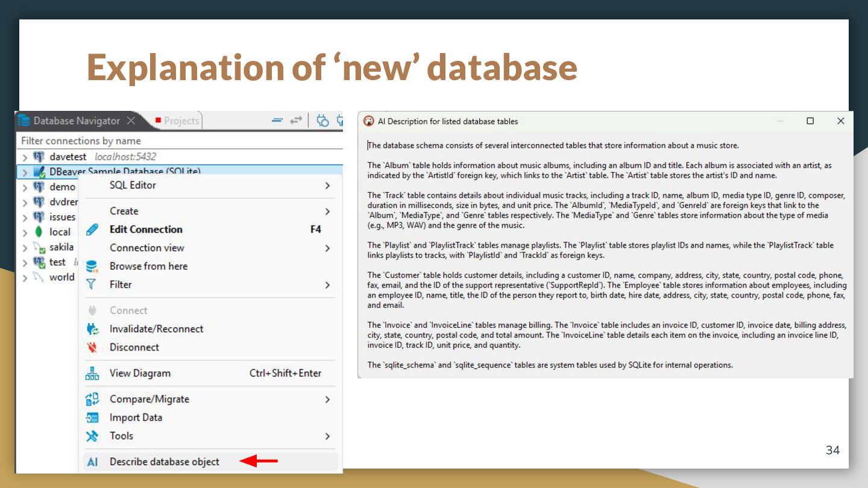Click the AI icon beside Describe database object
The image size is (868, 488).
pyautogui.click(x=92, y=462)
